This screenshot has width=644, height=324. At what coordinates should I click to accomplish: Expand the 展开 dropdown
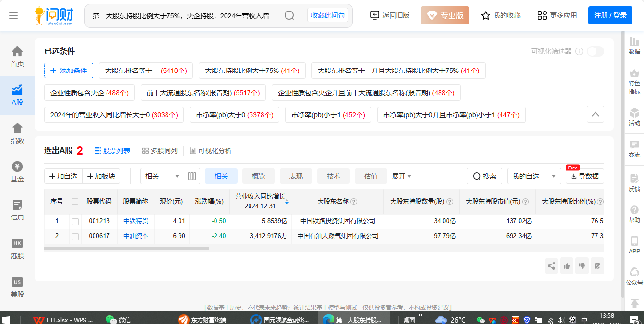click(x=402, y=176)
